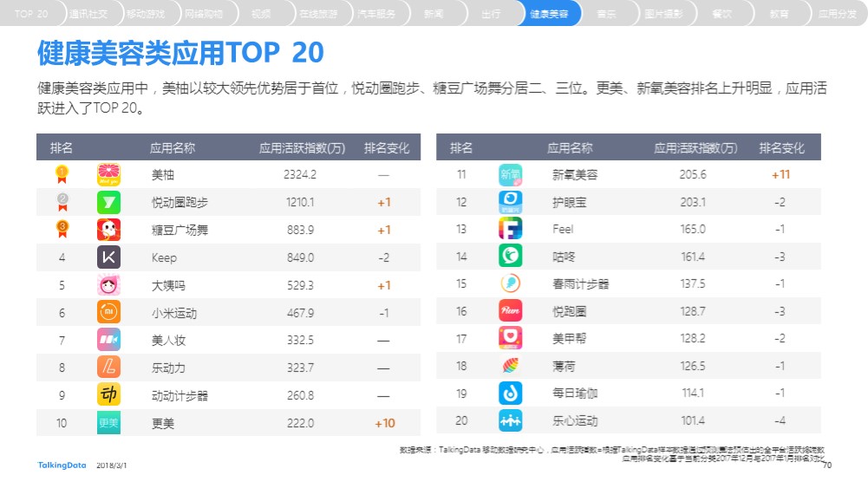Click the app name text Feel
This screenshot has height=488, width=868.
click(x=563, y=229)
